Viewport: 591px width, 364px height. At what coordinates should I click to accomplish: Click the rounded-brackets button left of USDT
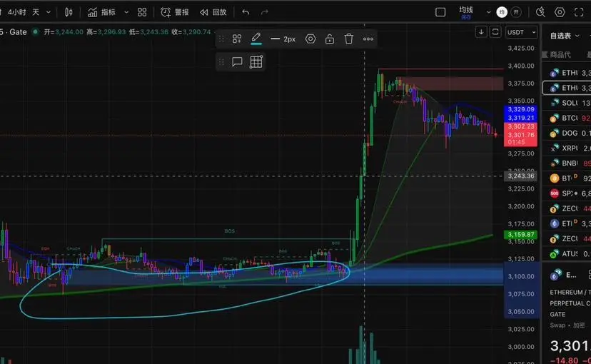(495, 32)
